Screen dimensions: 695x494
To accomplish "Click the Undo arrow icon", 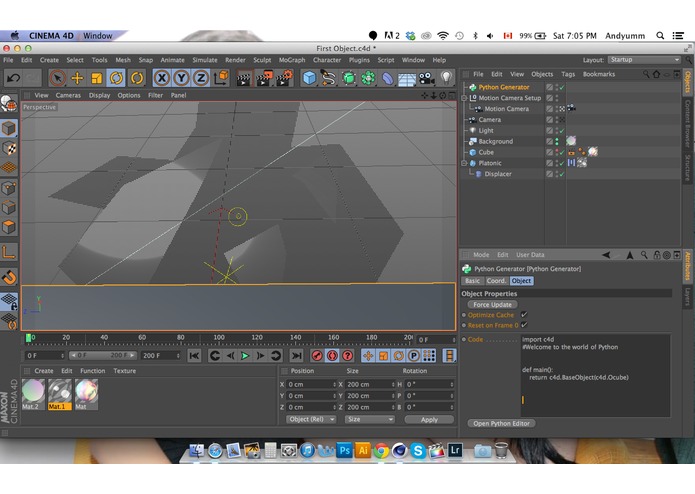I will (13, 78).
